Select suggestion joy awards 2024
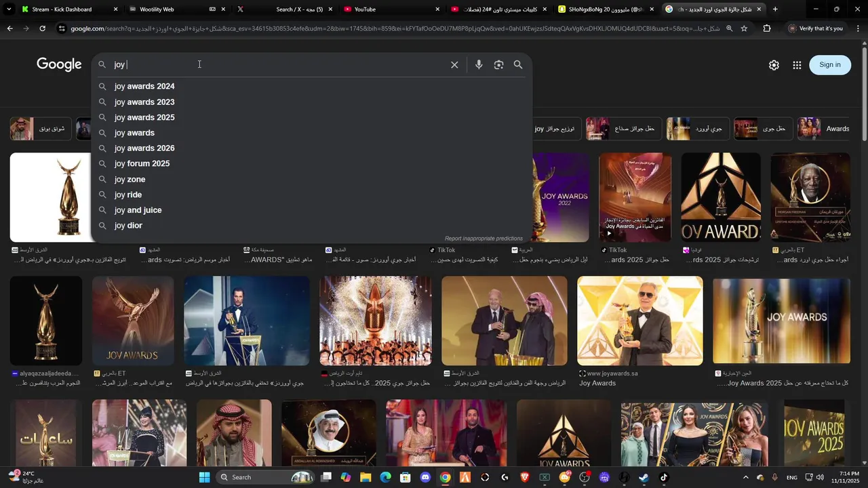The image size is (868, 488). 311,87
